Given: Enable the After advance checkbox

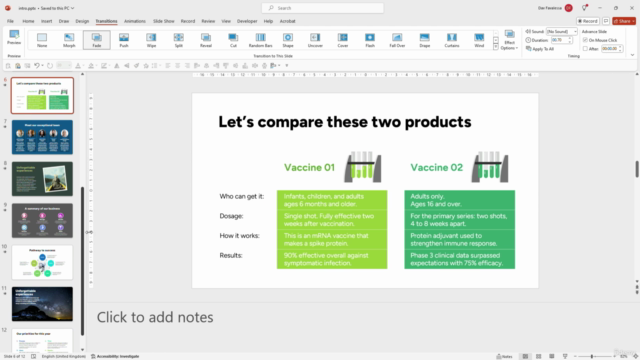Looking at the screenshot, I should point(585,49).
